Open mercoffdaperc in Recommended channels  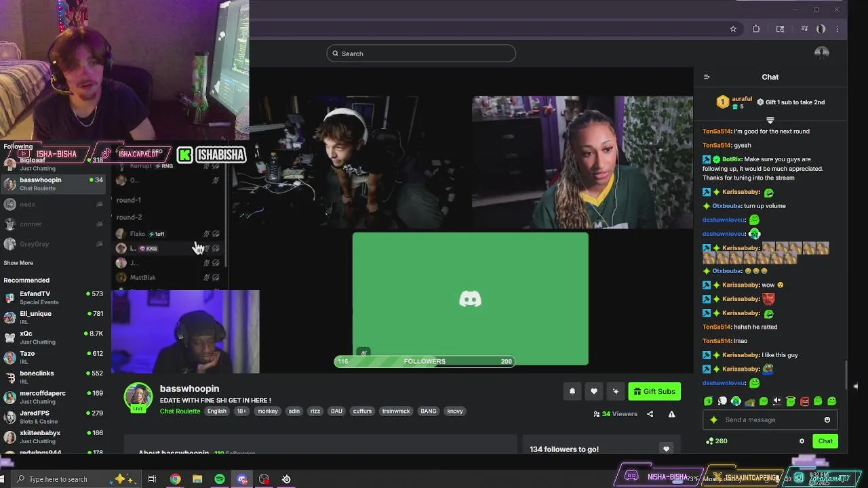[x=52, y=396]
